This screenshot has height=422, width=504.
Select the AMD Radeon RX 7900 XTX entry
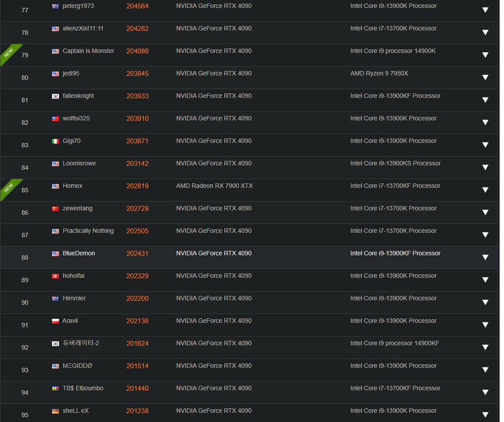(x=215, y=186)
